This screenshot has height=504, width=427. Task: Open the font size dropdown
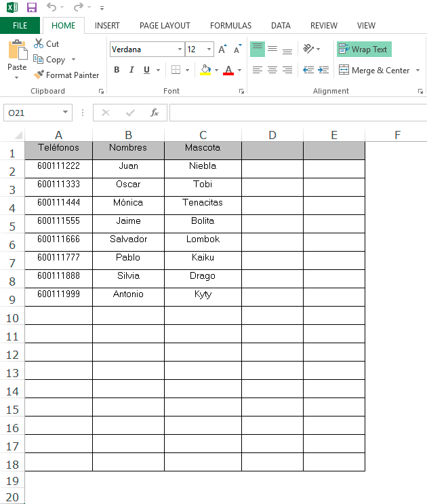click(209, 50)
